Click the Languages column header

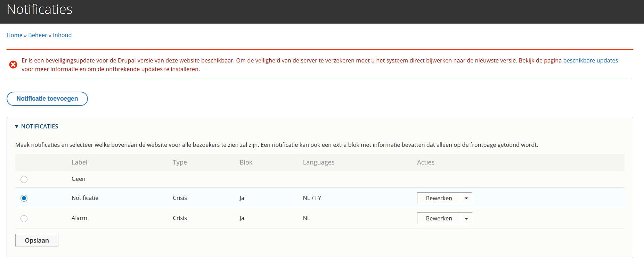tap(318, 162)
